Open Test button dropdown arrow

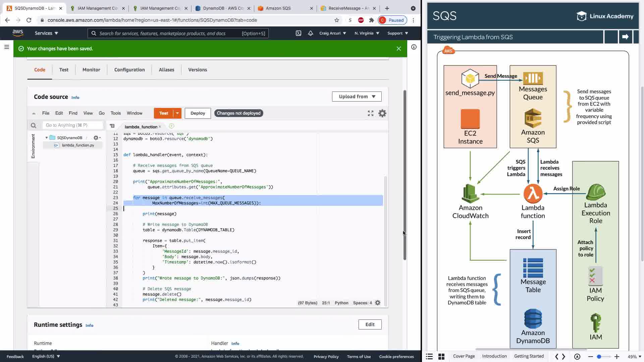click(177, 113)
